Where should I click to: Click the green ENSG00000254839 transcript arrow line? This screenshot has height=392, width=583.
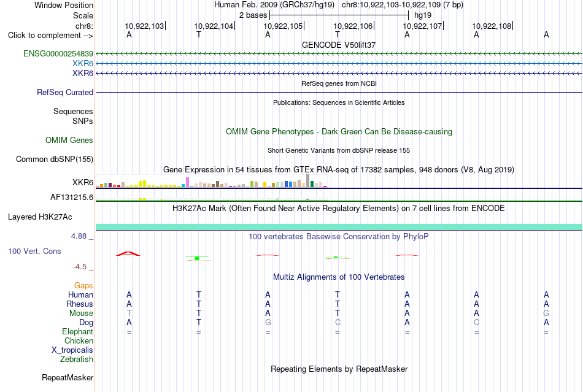(x=339, y=54)
